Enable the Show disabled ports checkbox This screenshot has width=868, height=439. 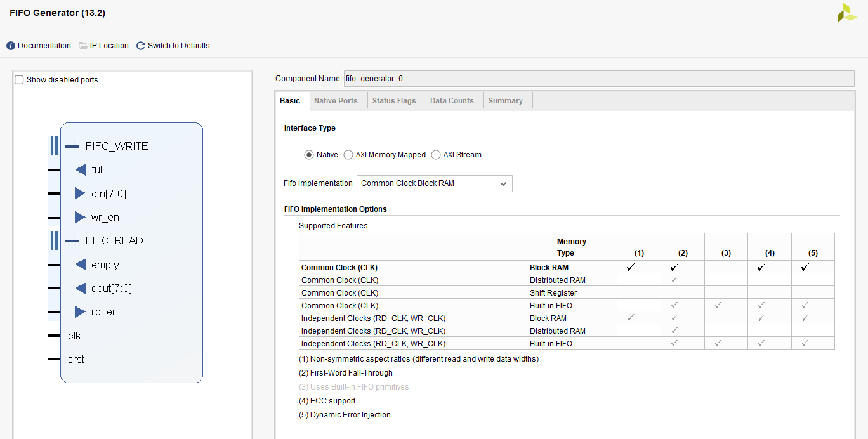tap(19, 80)
